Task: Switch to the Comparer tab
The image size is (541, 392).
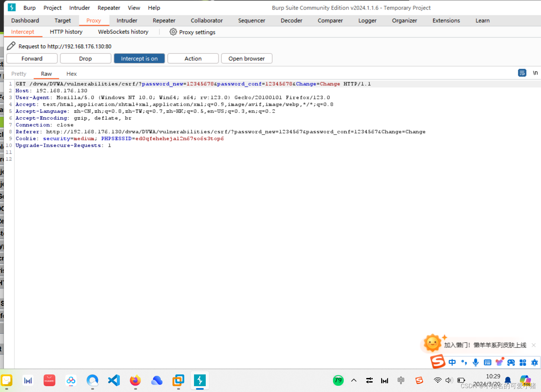Action: point(330,21)
